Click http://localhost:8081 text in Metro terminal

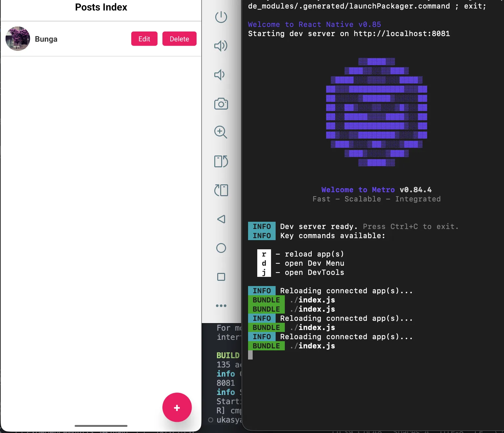pyautogui.click(x=402, y=34)
